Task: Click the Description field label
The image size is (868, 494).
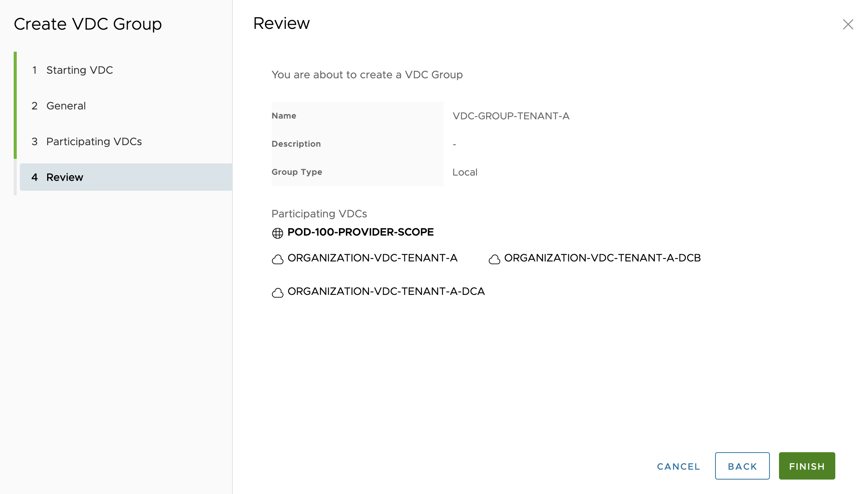Action: point(296,144)
